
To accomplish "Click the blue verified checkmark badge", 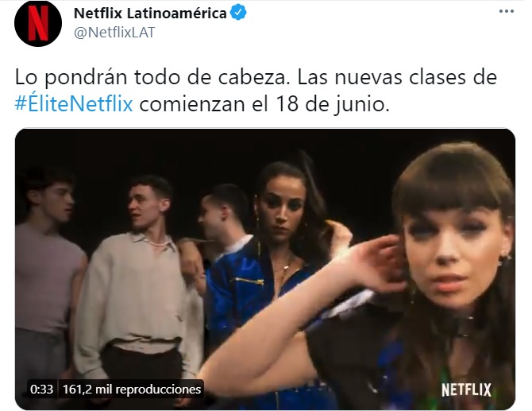I will tap(238, 13).
